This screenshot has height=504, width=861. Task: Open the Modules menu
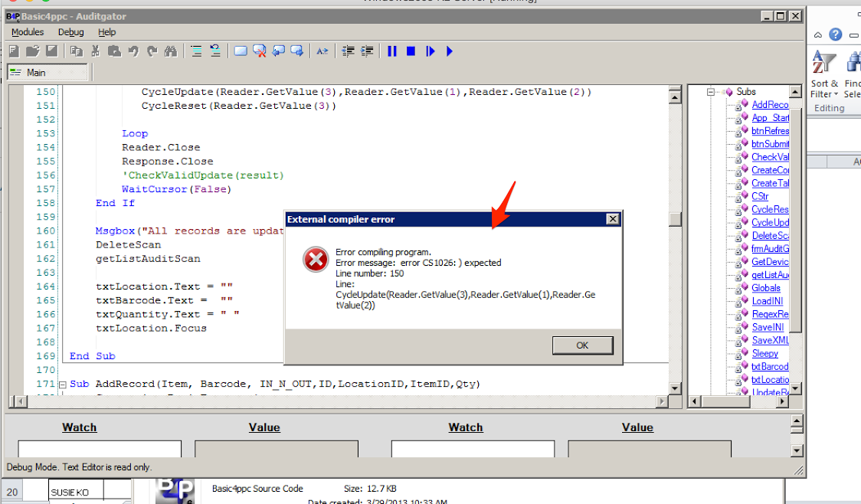[x=28, y=32]
